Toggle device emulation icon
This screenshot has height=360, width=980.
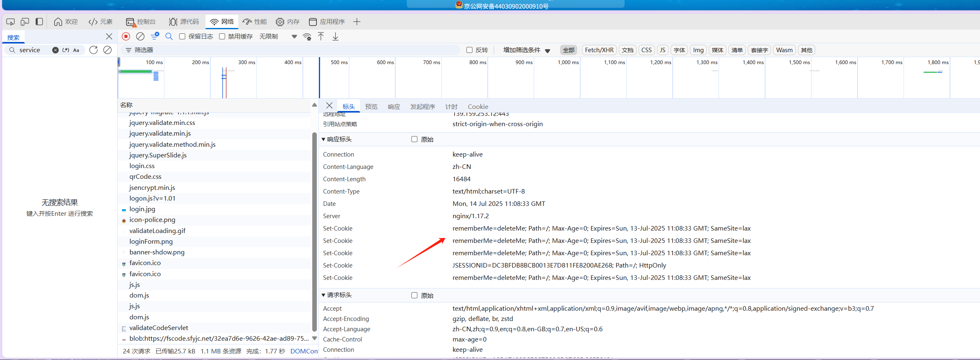(25, 22)
